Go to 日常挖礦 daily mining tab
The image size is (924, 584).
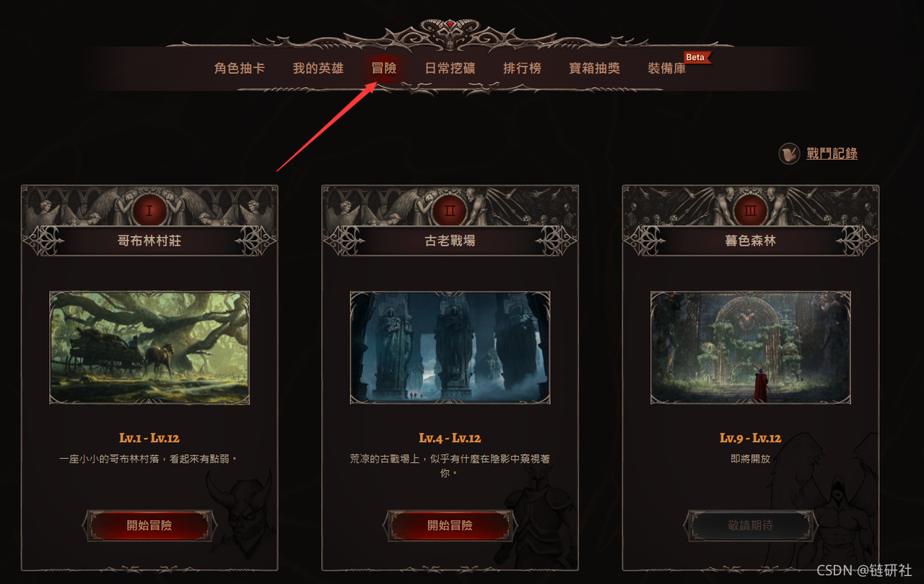coord(450,69)
